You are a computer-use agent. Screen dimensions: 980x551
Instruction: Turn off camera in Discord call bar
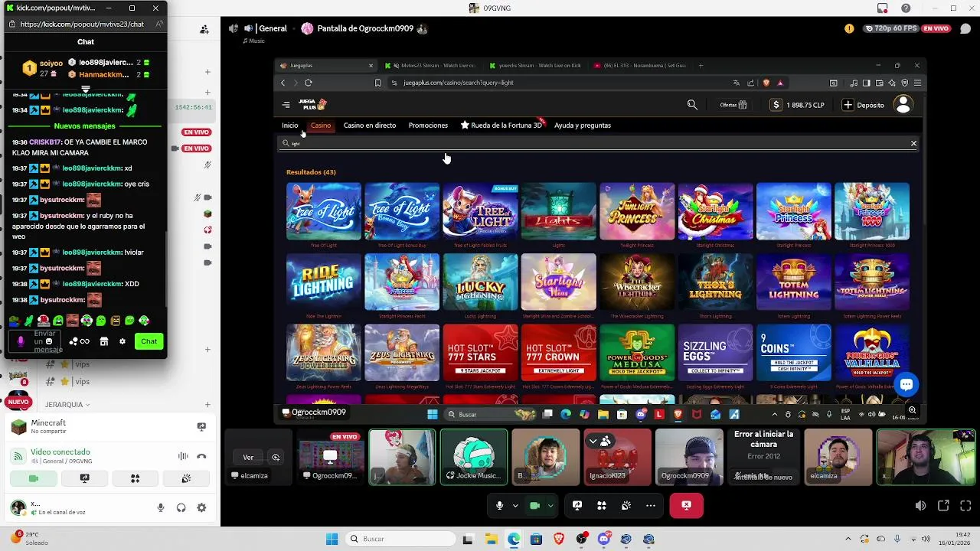[534, 505]
